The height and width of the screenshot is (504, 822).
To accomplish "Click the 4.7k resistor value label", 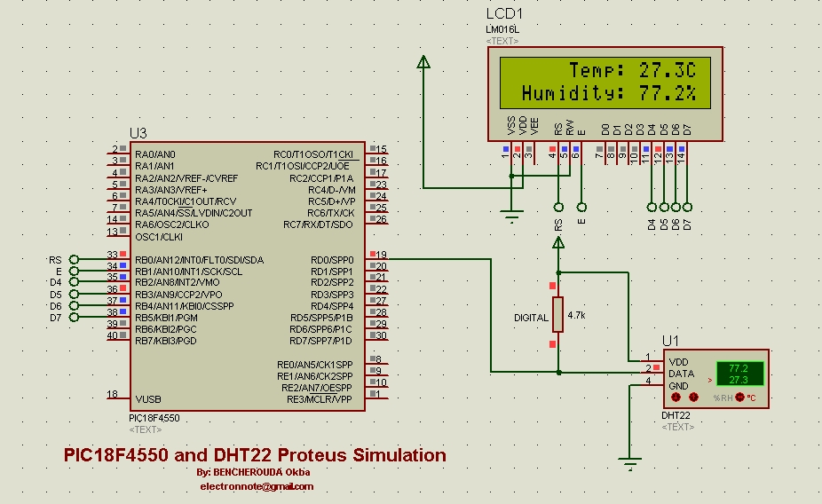I will pos(577,315).
